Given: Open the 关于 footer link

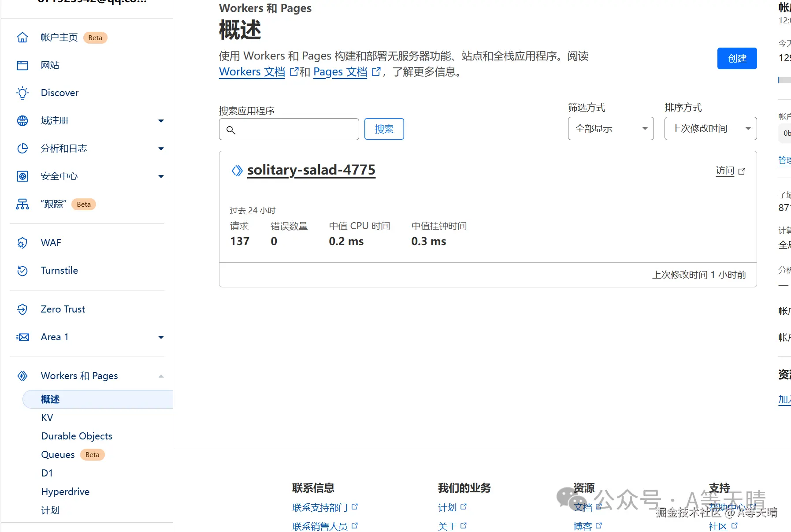Looking at the screenshot, I should coord(447,526).
